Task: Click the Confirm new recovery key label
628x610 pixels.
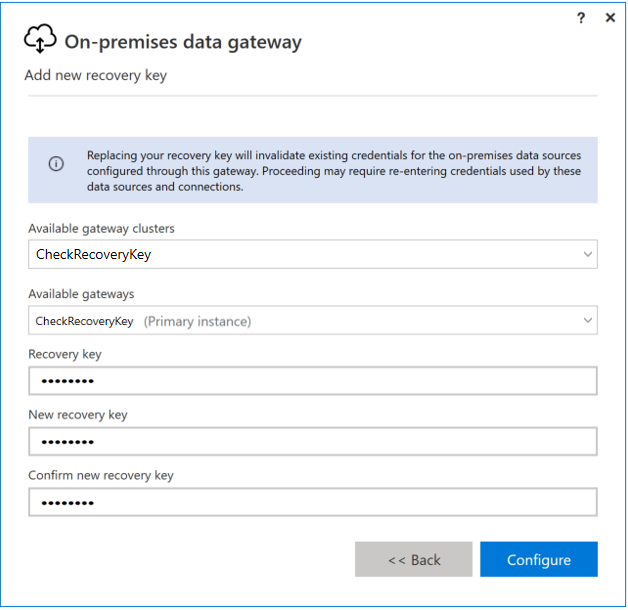Action: point(100,475)
